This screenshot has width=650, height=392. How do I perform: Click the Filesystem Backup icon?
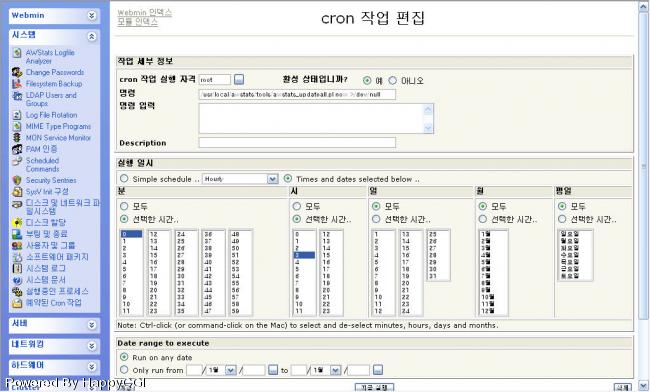point(17,84)
